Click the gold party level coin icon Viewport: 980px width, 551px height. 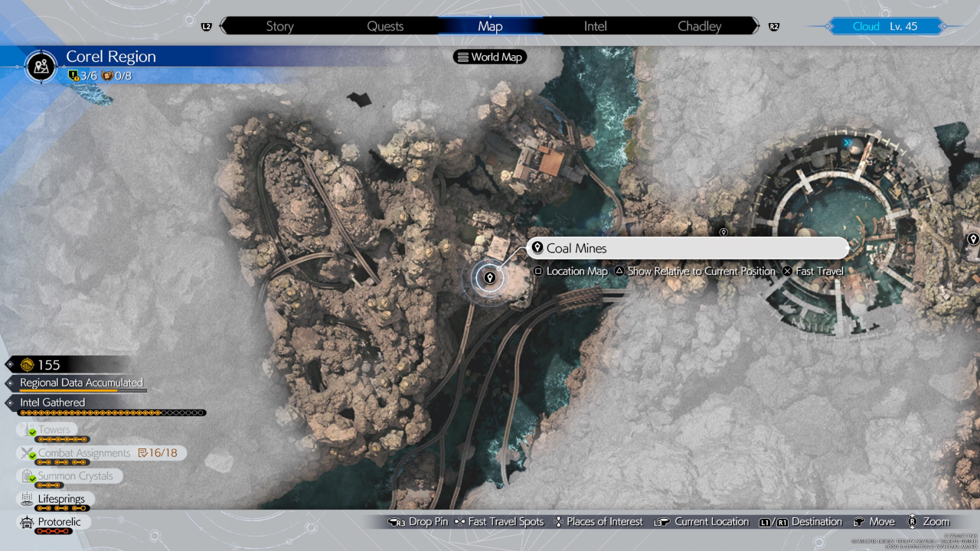point(25,365)
